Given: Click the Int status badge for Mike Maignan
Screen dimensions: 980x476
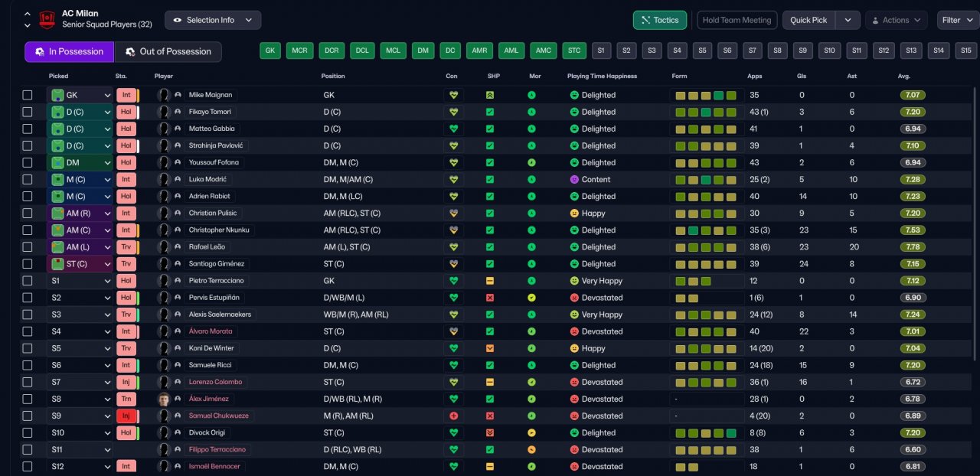Looking at the screenshot, I should (126, 95).
